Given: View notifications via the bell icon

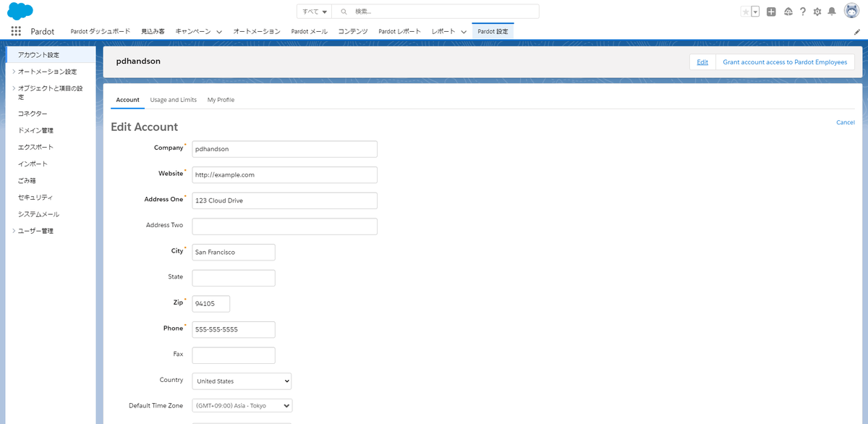Looking at the screenshot, I should (x=832, y=11).
